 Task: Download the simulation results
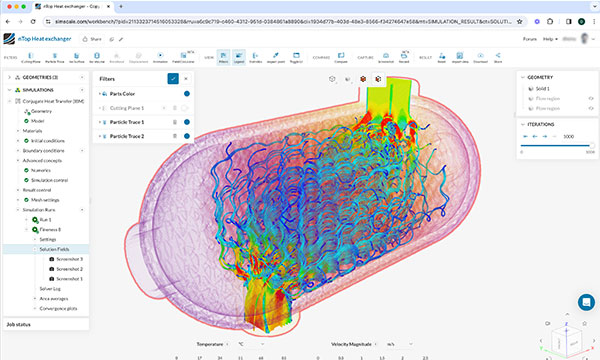coord(481,57)
